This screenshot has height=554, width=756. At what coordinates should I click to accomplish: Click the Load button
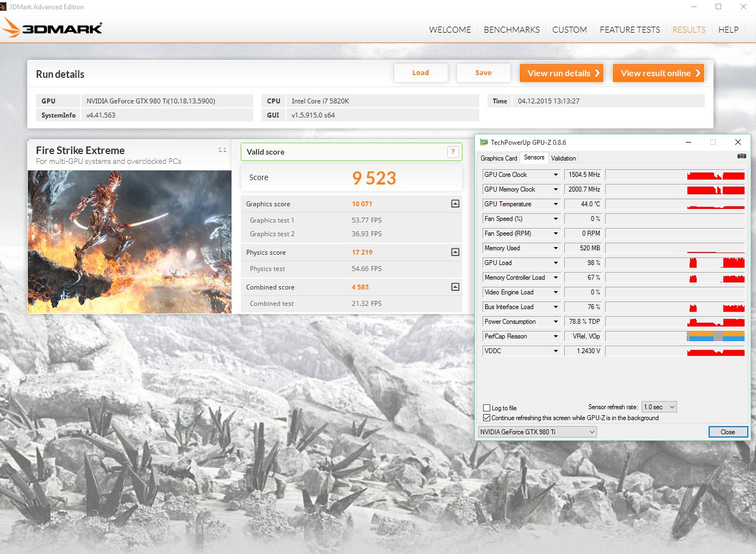click(420, 73)
